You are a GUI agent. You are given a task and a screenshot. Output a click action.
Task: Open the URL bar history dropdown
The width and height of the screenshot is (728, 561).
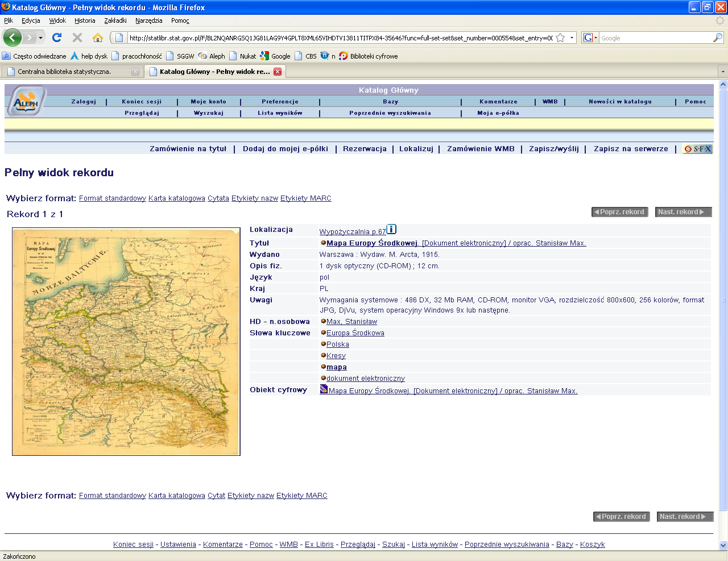click(572, 38)
